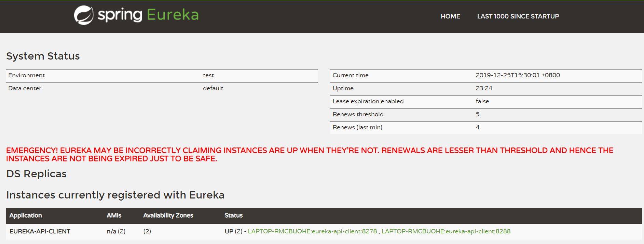The height and width of the screenshot is (244, 644).
Task: Click the Current time timestamp value
Action: [x=517, y=75]
